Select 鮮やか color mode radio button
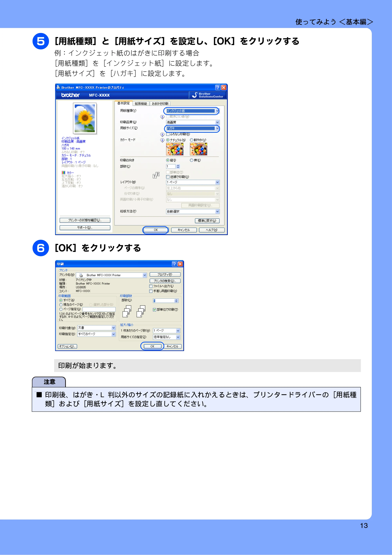 (192, 140)
